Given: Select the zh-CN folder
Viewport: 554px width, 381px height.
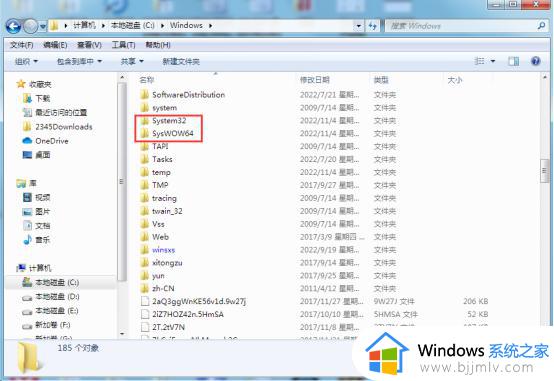Looking at the screenshot, I should (157, 288).
